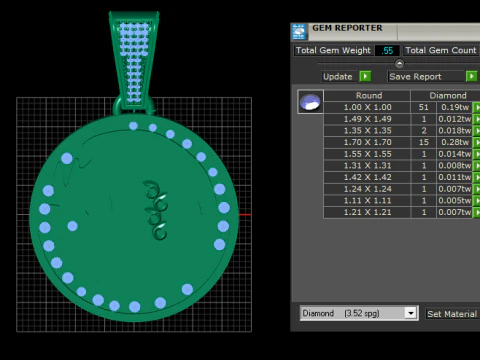This screenshot has height=360, width=480.
Task: Click green arrow next to Save Report
Action: (x=472, y=76)
